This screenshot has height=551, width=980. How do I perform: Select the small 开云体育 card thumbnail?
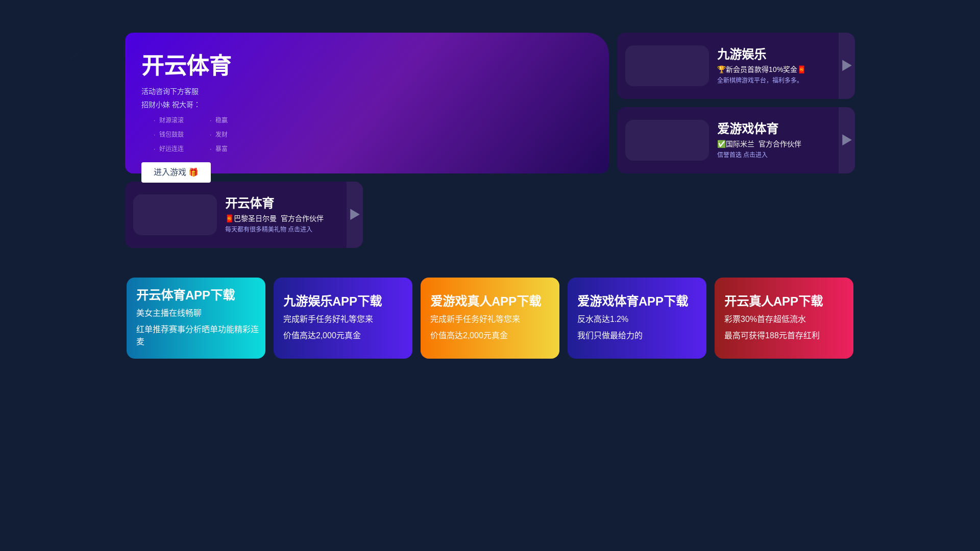(175, 215)
